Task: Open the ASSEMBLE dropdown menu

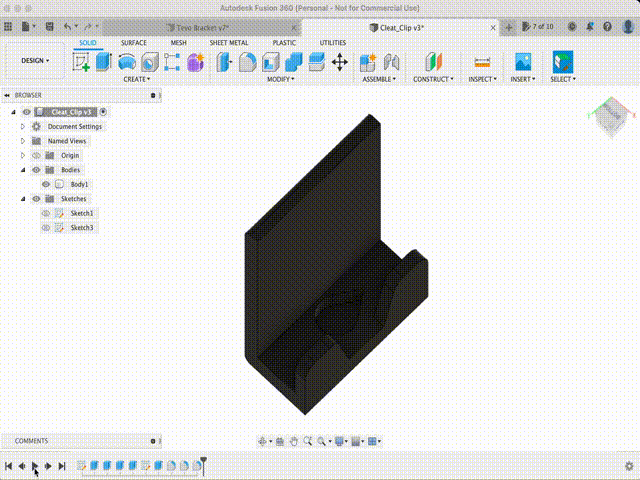Action: (x=379, y=79)
